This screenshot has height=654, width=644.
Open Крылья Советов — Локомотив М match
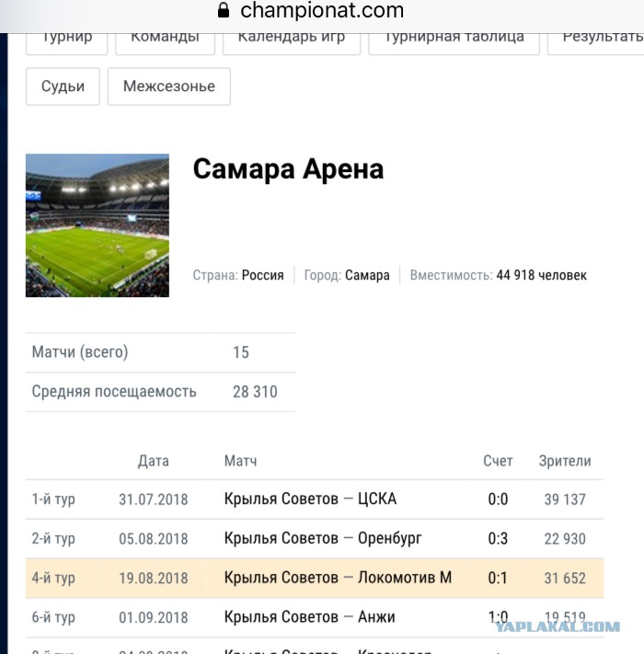[x=338, y=578]
